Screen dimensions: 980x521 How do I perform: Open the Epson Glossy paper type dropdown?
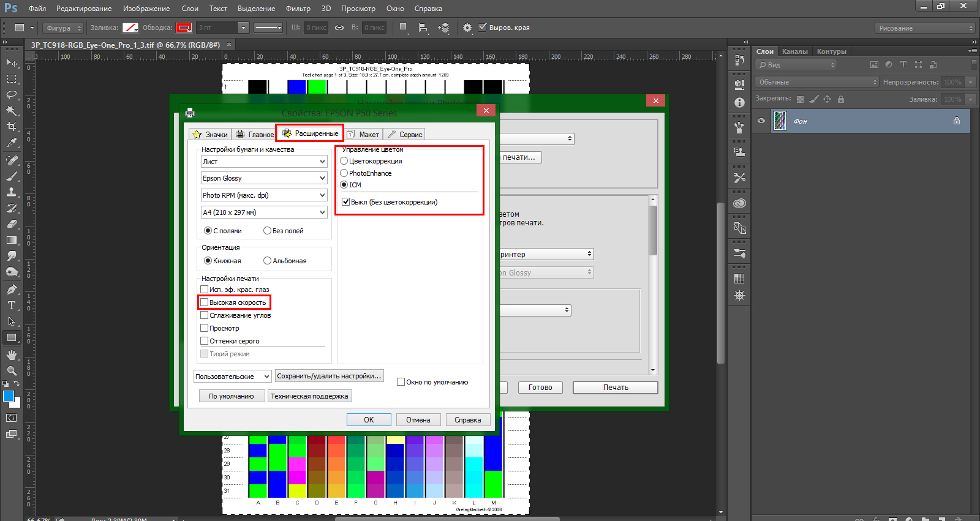click(x=264, y=178)
